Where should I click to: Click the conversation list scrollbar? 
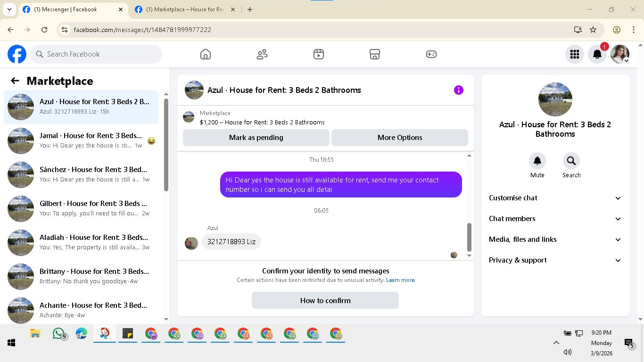(x=166, y=145)
